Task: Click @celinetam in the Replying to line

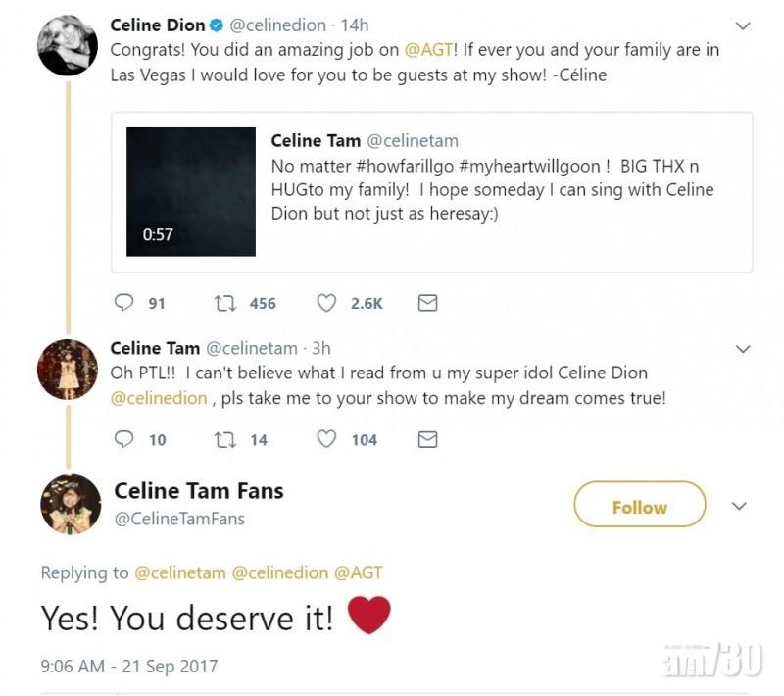Action: pyautogui.click(x=180, y=573)
